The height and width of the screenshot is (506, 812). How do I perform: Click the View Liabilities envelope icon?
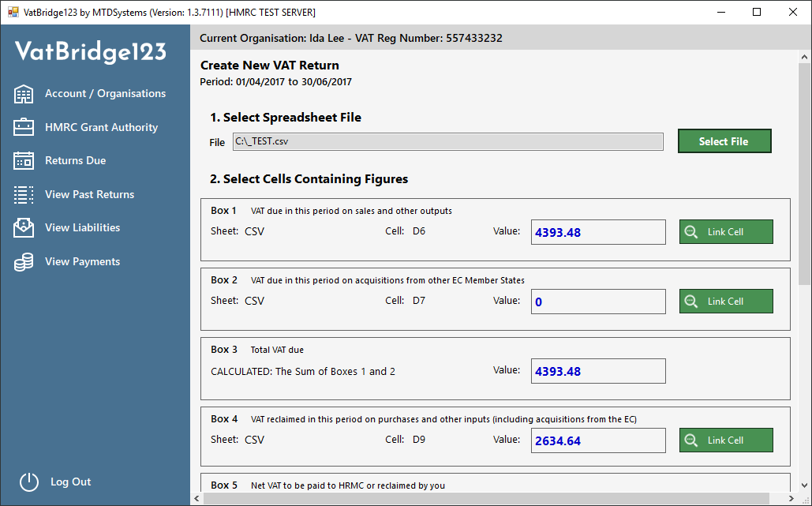pos(24,228)
